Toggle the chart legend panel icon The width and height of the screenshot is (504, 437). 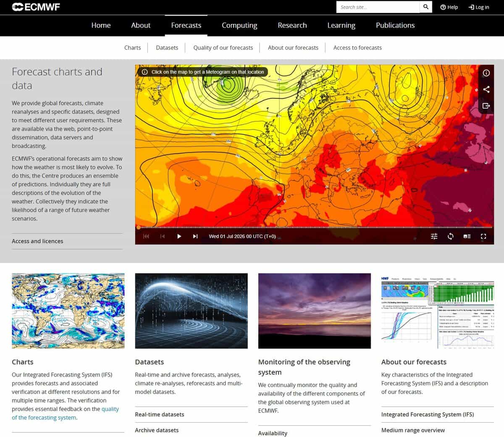pyautogui.click(x=467, y=236)
